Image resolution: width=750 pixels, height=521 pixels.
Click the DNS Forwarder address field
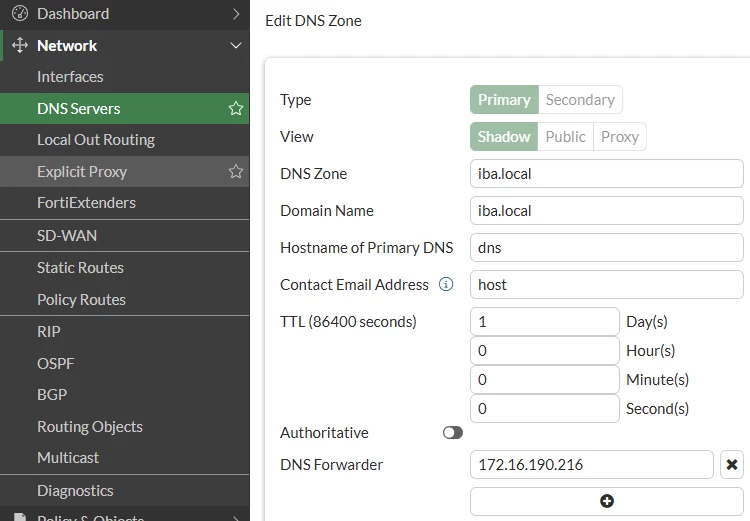[x=592, y=465]
